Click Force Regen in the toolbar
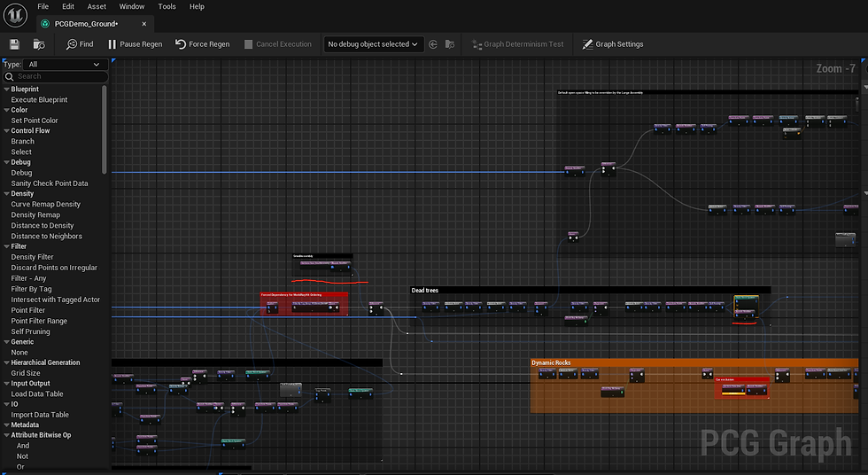Screen dimensions: 868x475 [x=203, y=44]
